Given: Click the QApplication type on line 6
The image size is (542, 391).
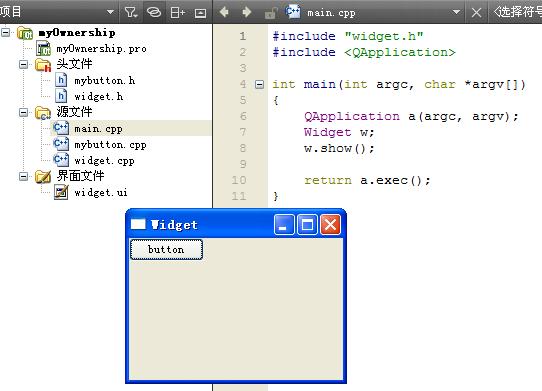Looking at the screenshot, I should pos(352,116).
